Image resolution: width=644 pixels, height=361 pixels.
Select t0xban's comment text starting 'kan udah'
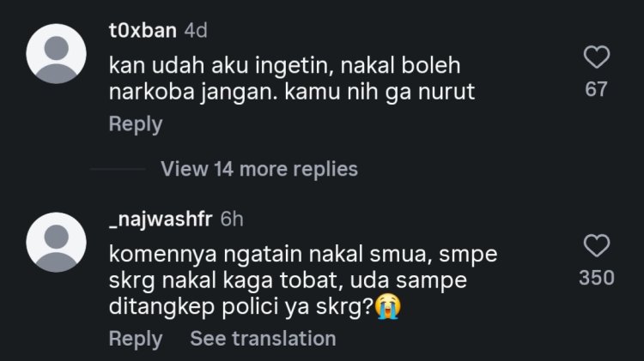coord(292,78)
